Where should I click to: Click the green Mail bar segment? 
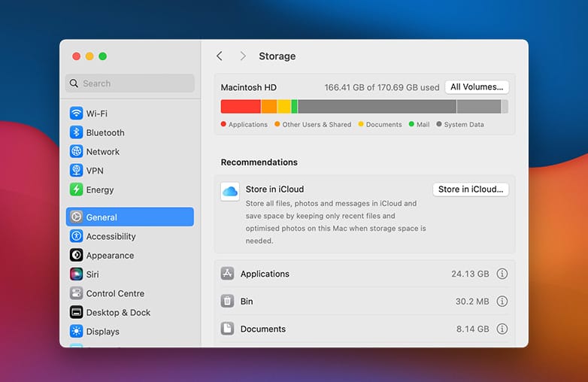(294, 107)
